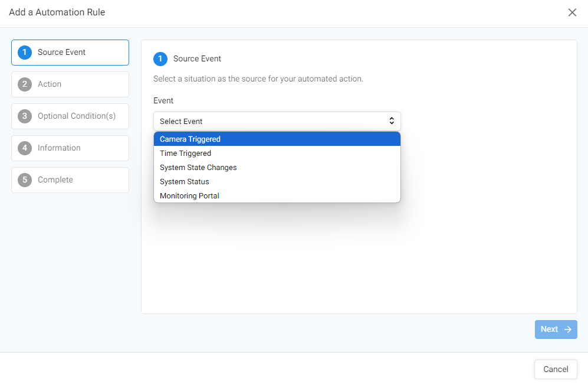Screen dimensions: 588x385
Task: Close the Add a Automation Rule dialog
Action: pos(572,12)
